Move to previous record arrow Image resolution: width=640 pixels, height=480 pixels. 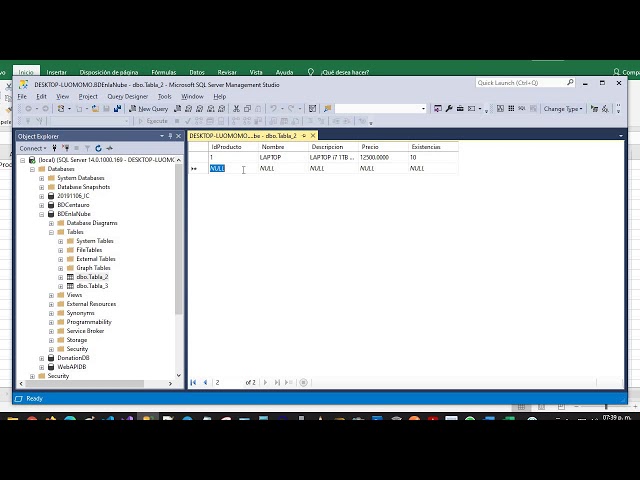coord(205,382)
